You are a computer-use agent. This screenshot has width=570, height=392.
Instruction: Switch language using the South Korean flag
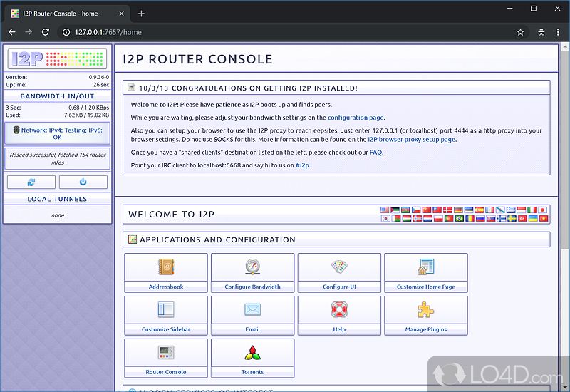pyautogui.click(x=385, y=219)
